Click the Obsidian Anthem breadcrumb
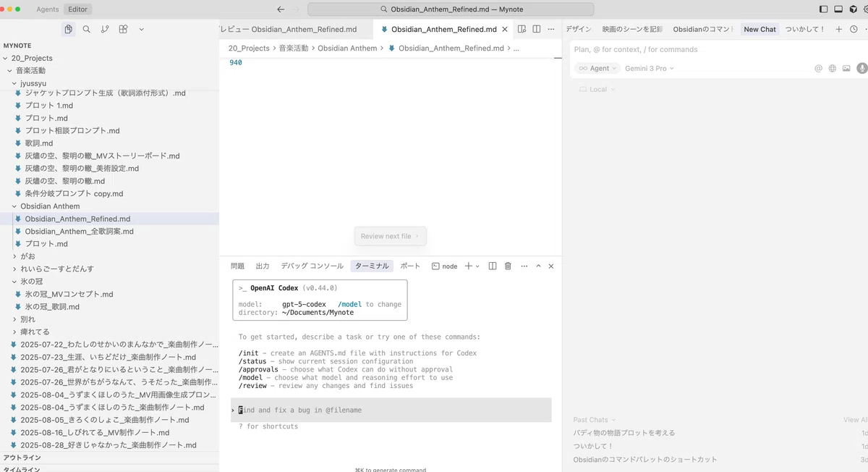868x472 pixels. [347, 48]
